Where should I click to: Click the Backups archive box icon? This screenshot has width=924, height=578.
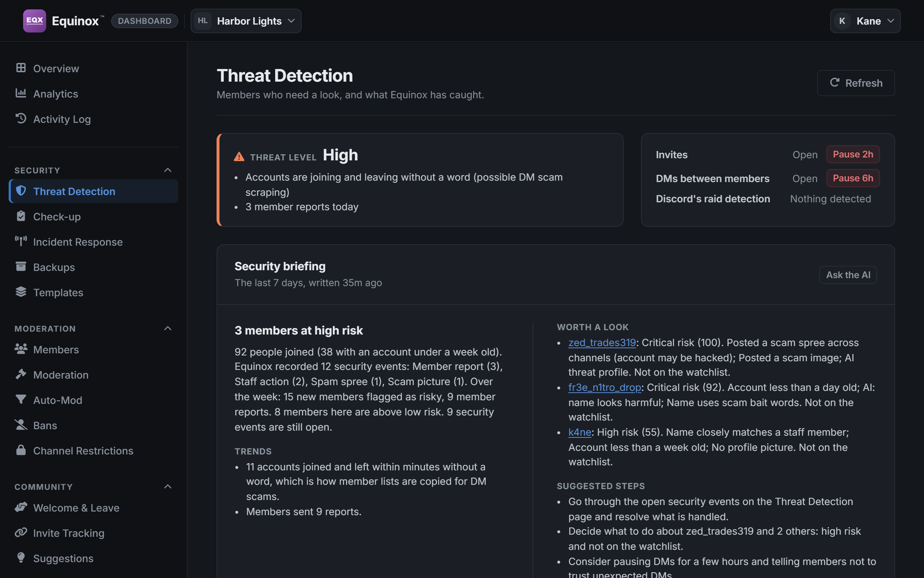click(21, 267)
